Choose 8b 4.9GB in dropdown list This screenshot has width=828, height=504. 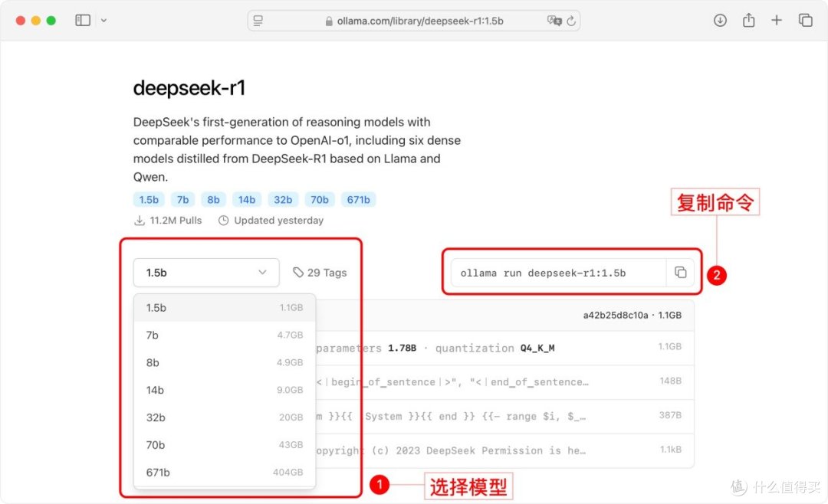click(225, 362)
